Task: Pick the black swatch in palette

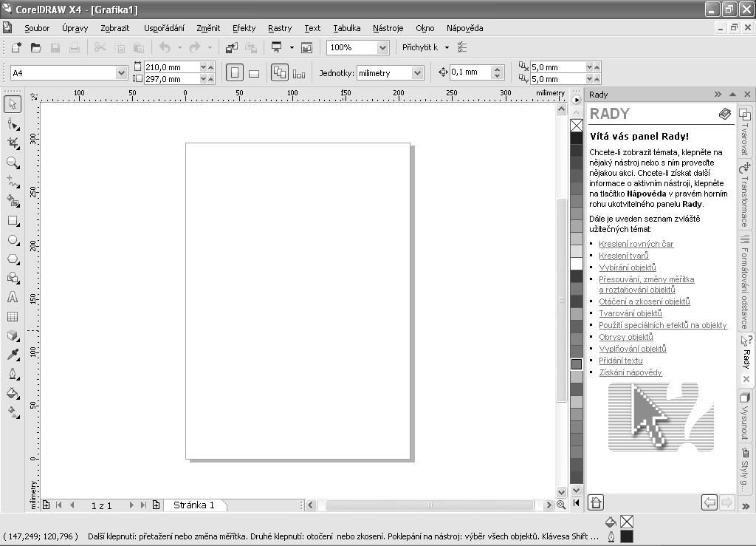Action: [577, 138]
